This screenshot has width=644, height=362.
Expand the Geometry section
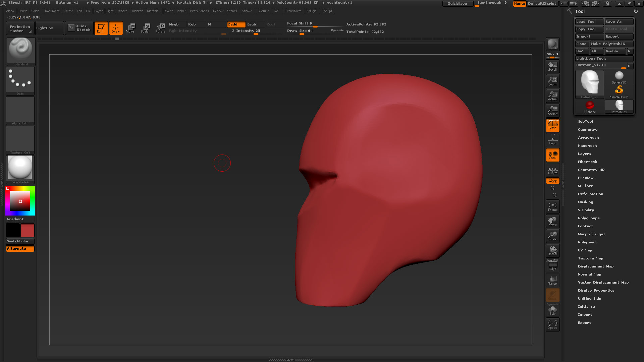[x=588, y=129]
